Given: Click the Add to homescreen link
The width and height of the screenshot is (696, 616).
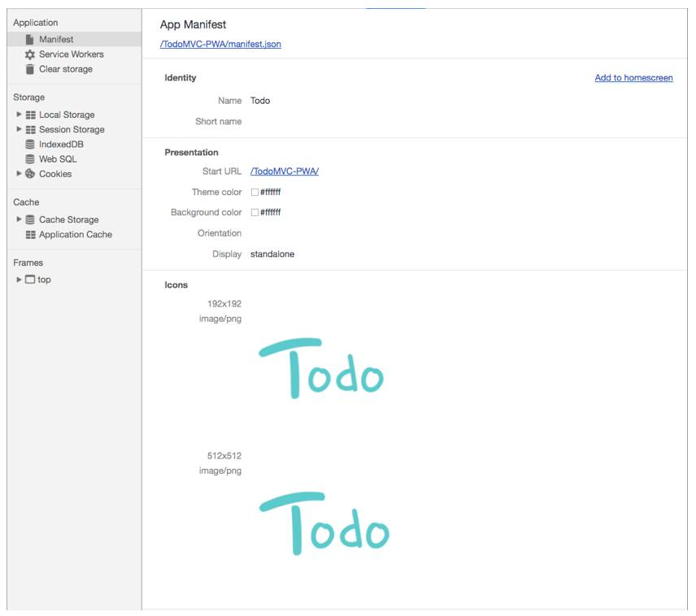Looking at the screenshot, I should pyautogui.click(x=633, y=78).
